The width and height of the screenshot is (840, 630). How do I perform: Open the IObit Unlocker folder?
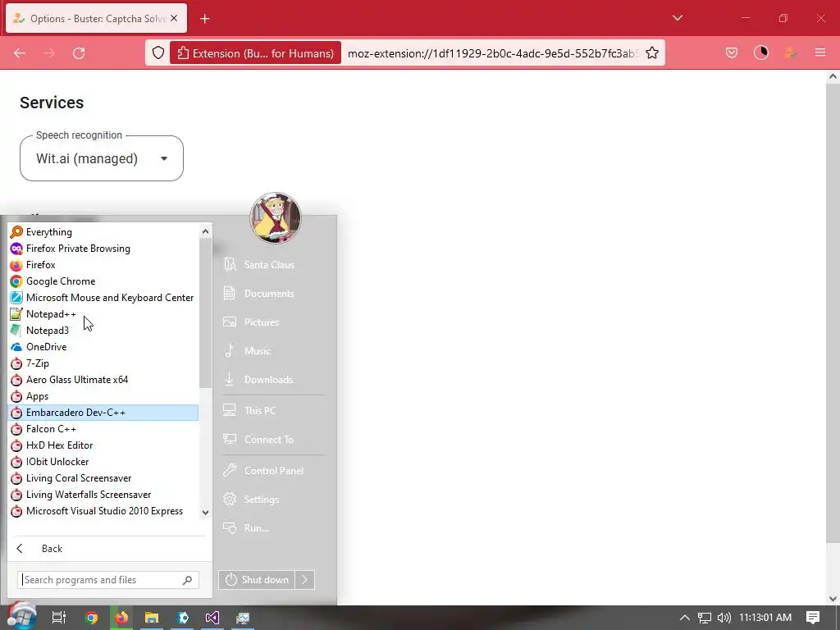103,462
